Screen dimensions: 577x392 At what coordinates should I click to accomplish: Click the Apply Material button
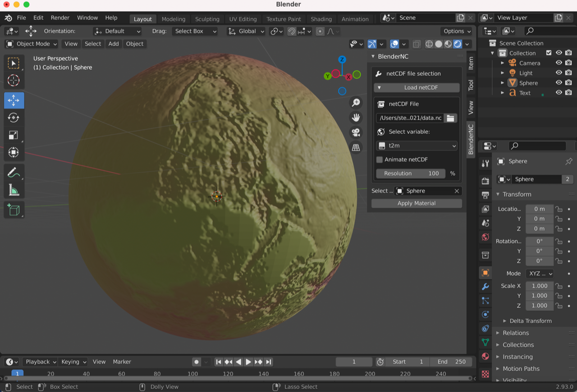click(416, 203)
